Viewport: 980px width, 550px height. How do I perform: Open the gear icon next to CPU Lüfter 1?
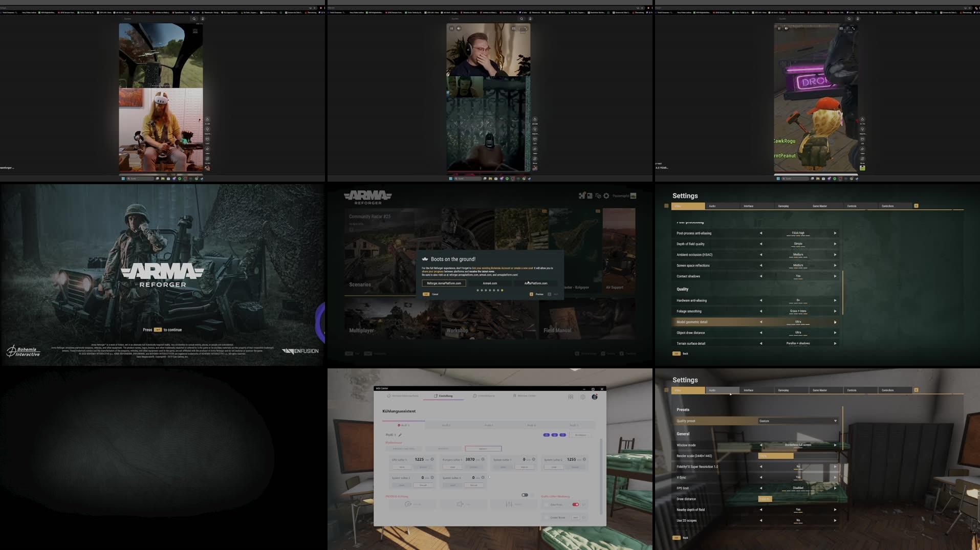coord(433,459)
